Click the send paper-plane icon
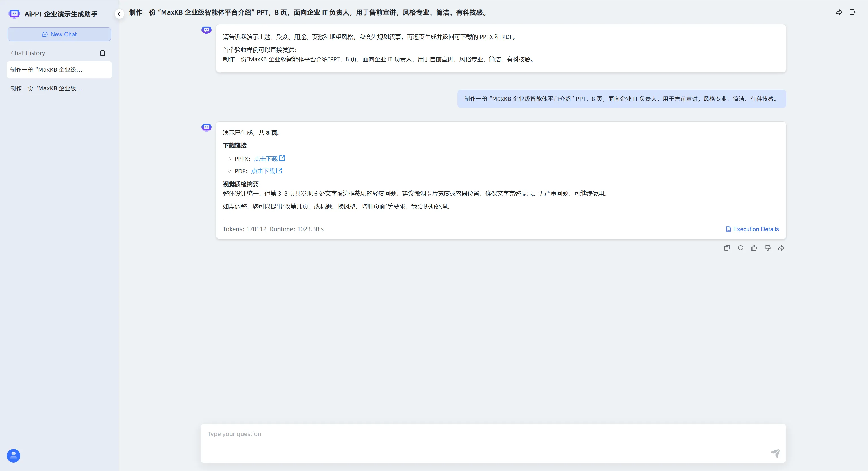This screenshot has width=868, height=471. pyautogui.click(x=775, y=453)
